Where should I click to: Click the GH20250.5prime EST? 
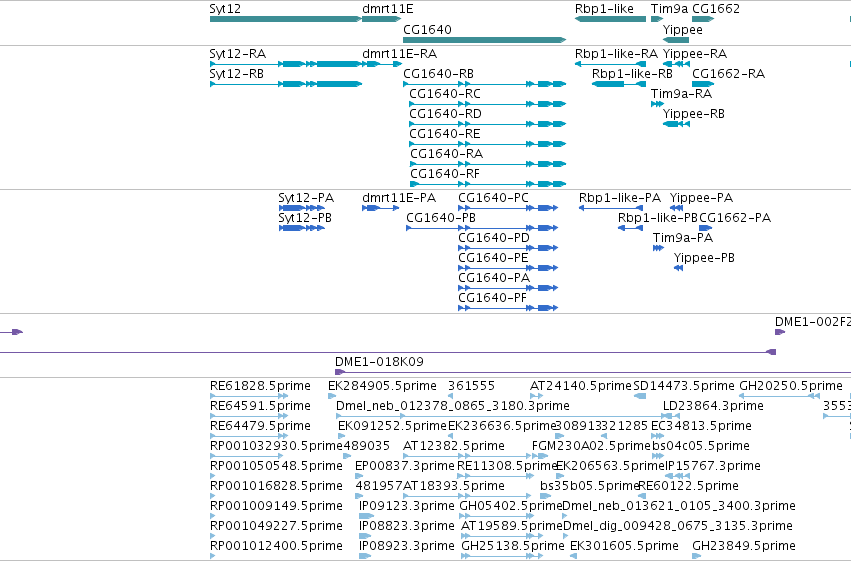pyautogui.click(x=779, y=396)
